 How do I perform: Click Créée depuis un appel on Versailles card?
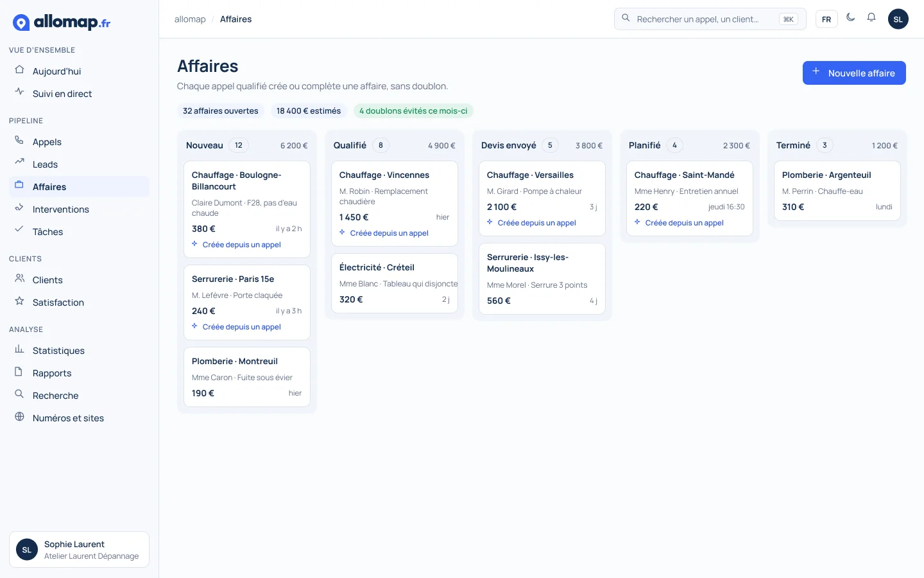pyautogui.click(x=532, y=223)
